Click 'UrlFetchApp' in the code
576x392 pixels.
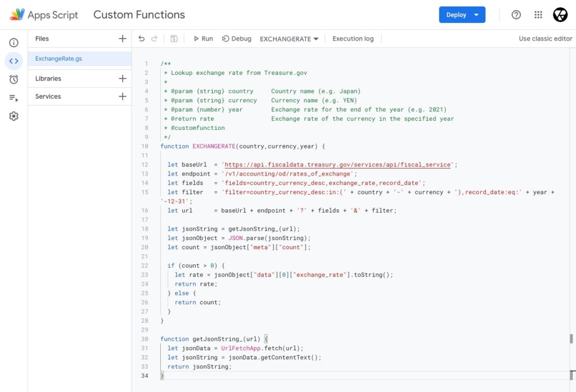241,348
